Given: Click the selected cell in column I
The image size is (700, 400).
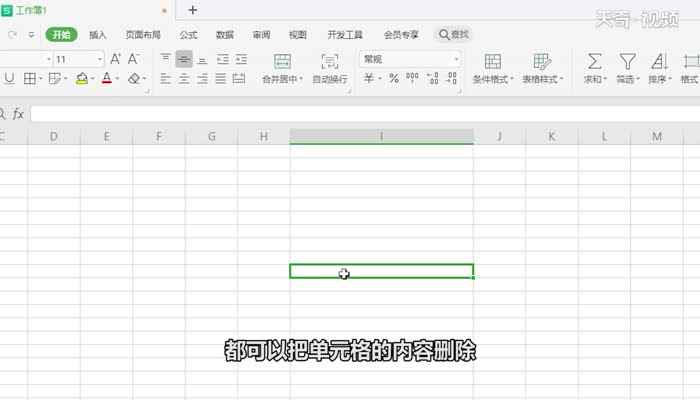Looking at the screenshot, I should click(381, 271).
